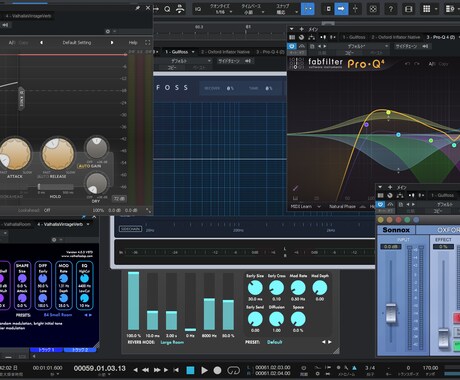
Task: Click next preset arrow in ValhallaRoom
Action: [330, 342]
